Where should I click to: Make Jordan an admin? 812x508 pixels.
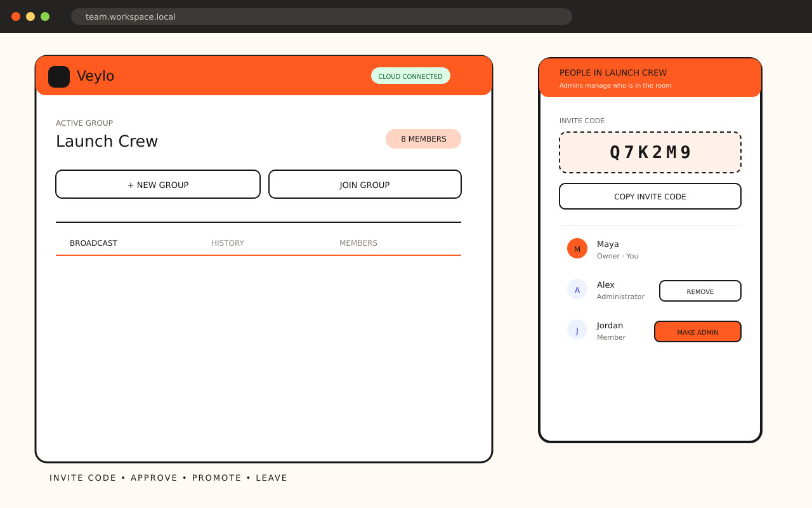pos(698,331)
